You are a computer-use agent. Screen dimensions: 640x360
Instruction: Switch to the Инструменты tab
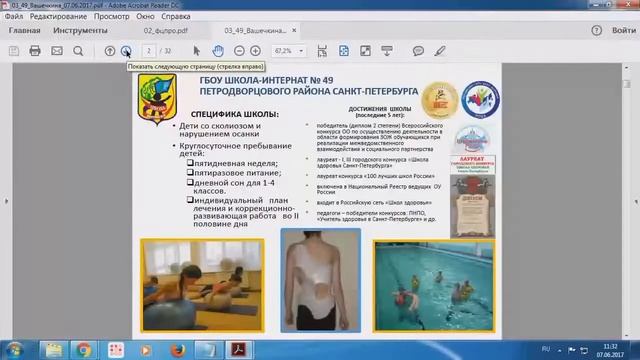coord(80,31)
